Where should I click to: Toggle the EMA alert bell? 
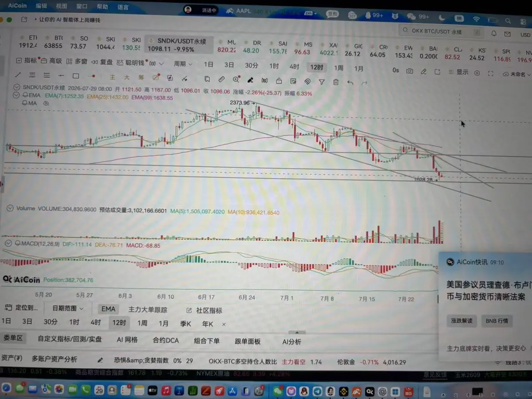25,95
